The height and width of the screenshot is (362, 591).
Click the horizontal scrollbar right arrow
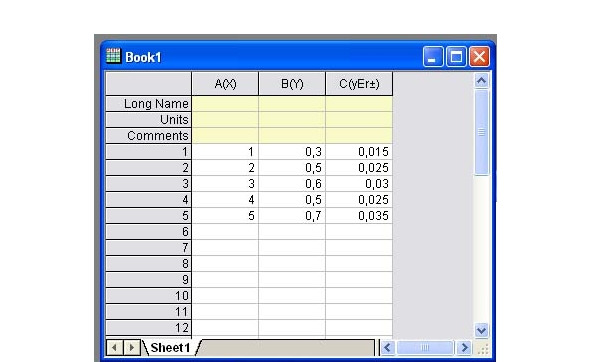(x=464, y=347)
